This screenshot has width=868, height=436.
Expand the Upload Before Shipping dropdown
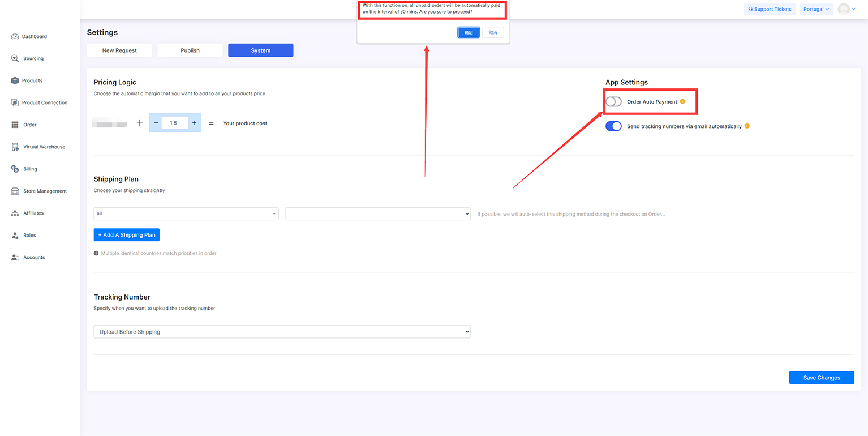click(282, 332)
